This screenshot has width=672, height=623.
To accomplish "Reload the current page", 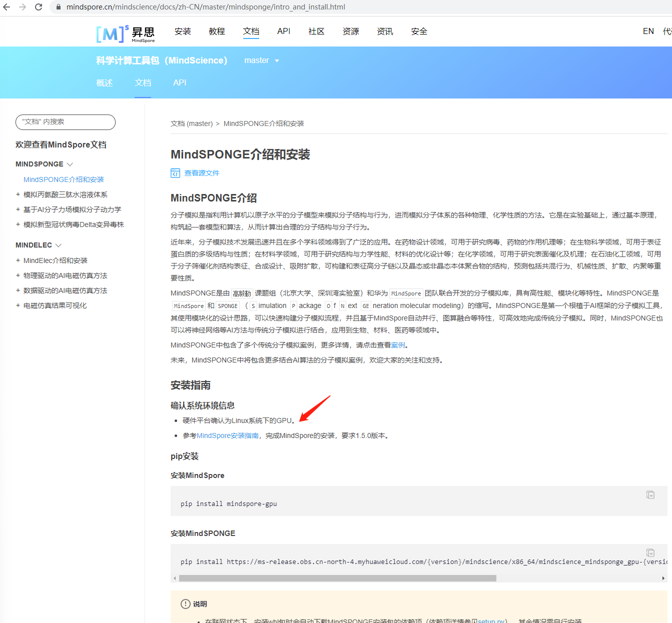I will point(39,7).
